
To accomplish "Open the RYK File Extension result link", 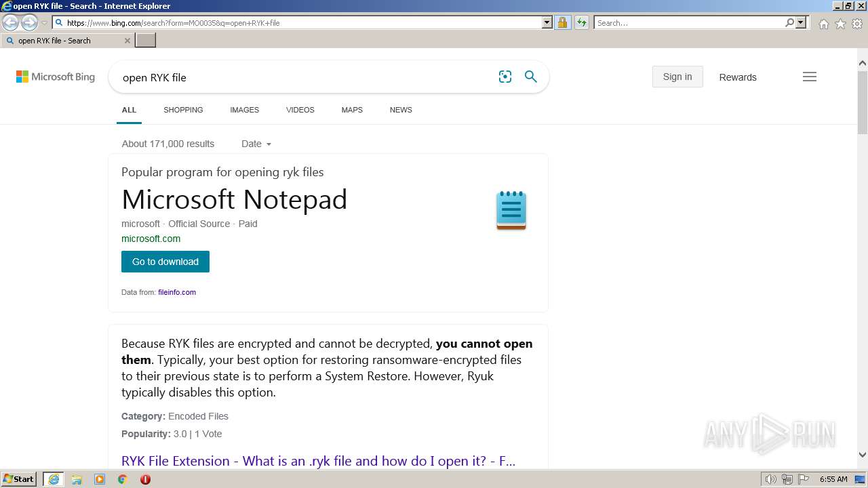I will (x=318, y=461).
